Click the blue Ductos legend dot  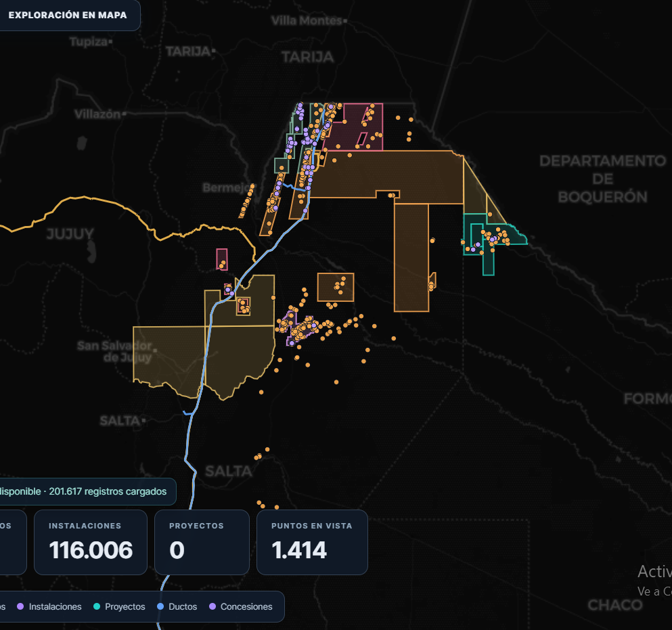[x=160, y=606]
